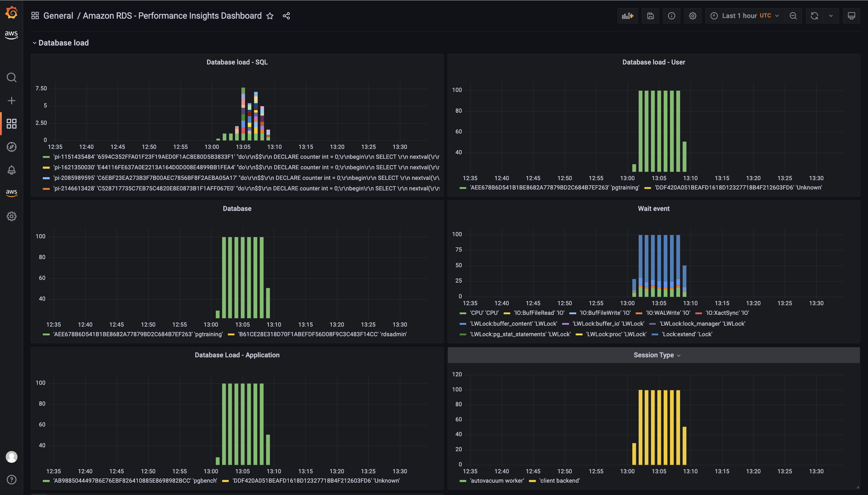Viewport: 868px width, 495px height.
Task: Toggle 'pgbench' series in Application legend
Action: (135, 481)
